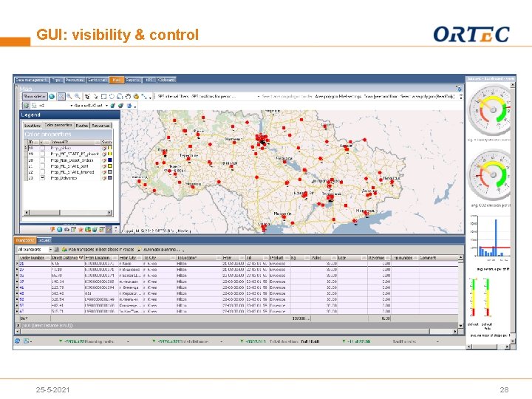
Task: Toggle checkbox for Prop_Non_Depot_Orders row
Action: tap(42, 160)
